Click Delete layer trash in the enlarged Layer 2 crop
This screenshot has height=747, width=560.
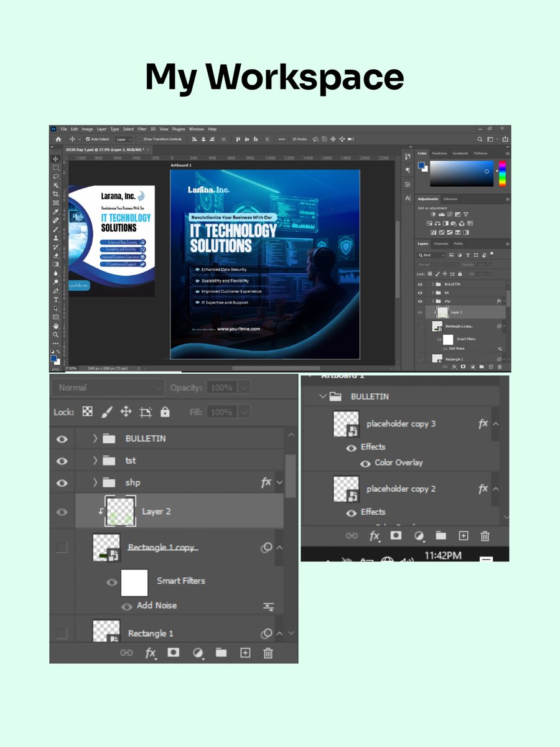click(x=268, y=652)
